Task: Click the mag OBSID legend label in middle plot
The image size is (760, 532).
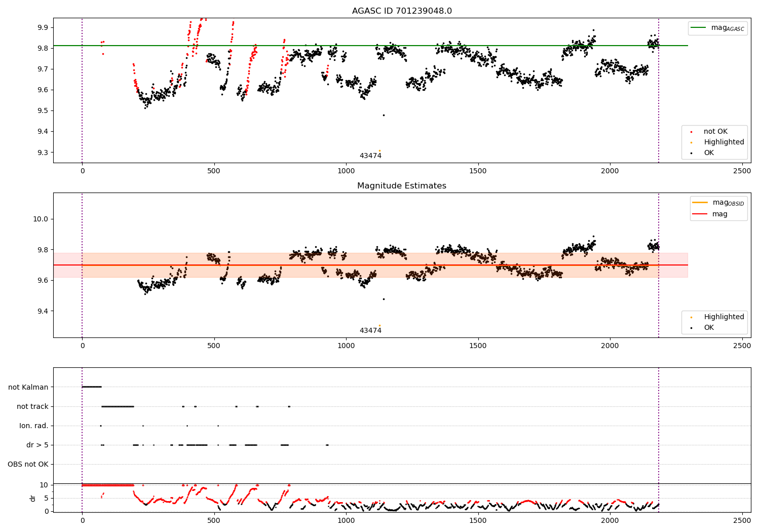Action: coord(728,203)
